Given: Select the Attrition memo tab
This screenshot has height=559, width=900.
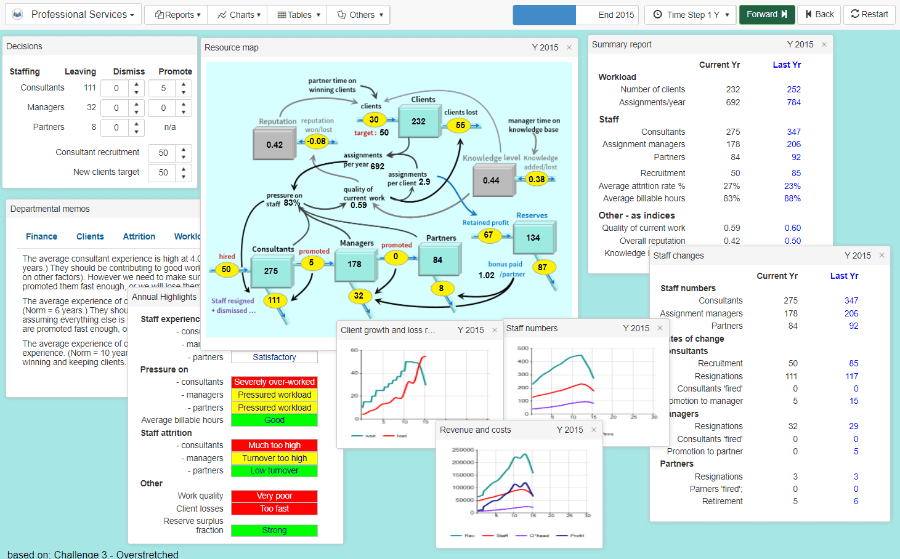Looking at the screenshot, I should [139, 237].
